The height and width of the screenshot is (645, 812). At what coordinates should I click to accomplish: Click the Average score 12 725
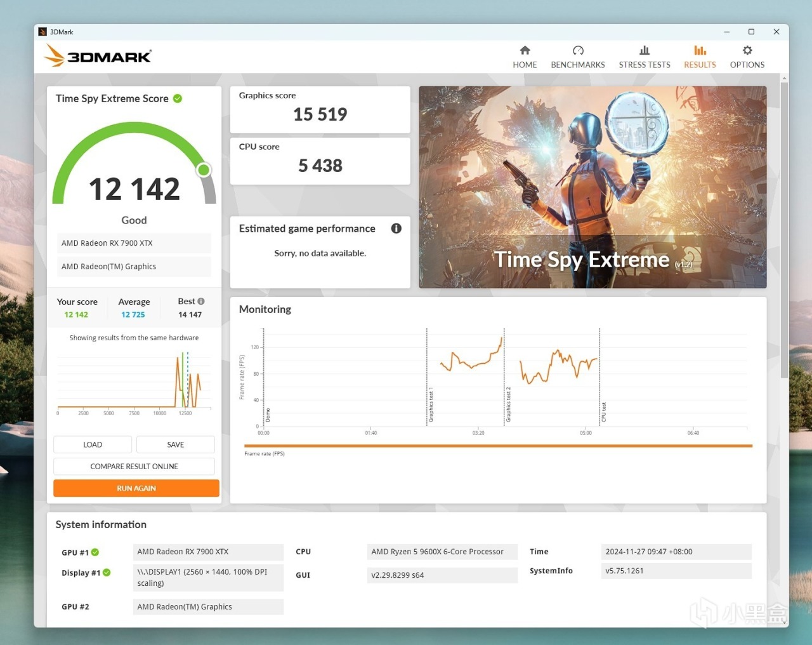tap(133, 315)
